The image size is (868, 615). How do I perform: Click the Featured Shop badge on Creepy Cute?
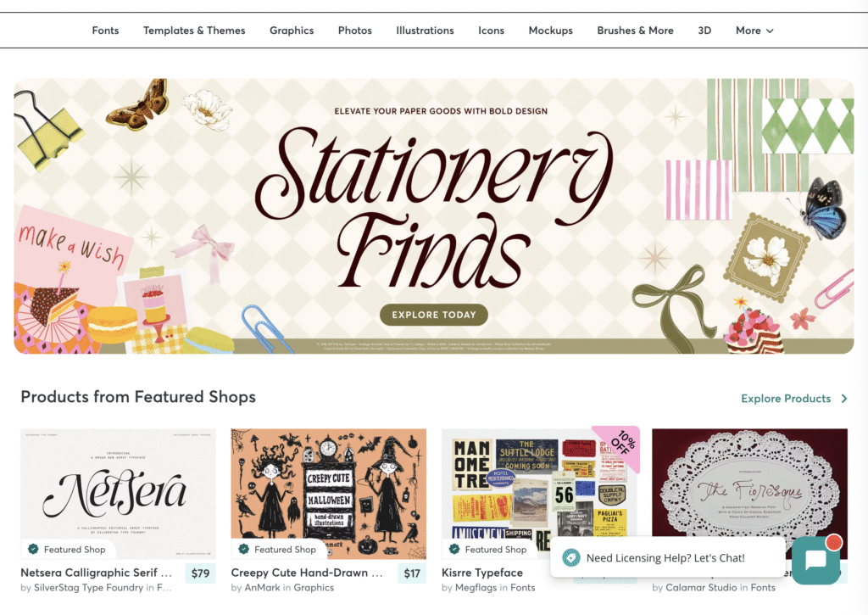click(x=278, y=549)
